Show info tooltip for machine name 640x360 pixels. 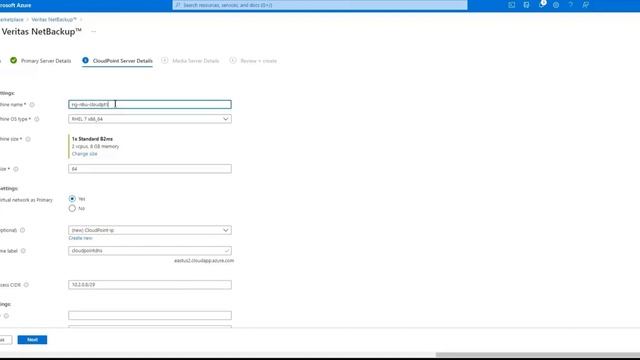32,104
